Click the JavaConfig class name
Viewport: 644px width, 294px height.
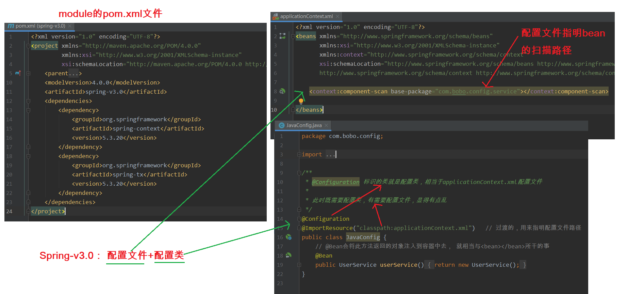363,237
